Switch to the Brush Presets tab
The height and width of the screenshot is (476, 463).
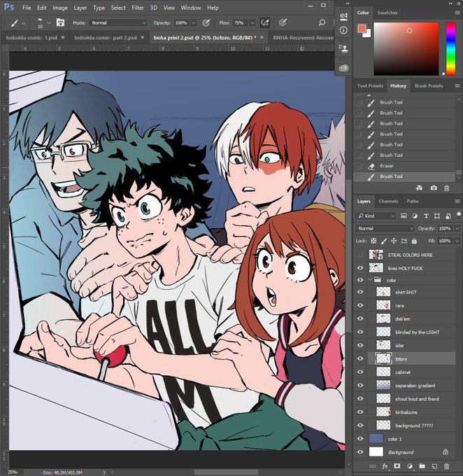pyautogui.click(x=429, y=86)
